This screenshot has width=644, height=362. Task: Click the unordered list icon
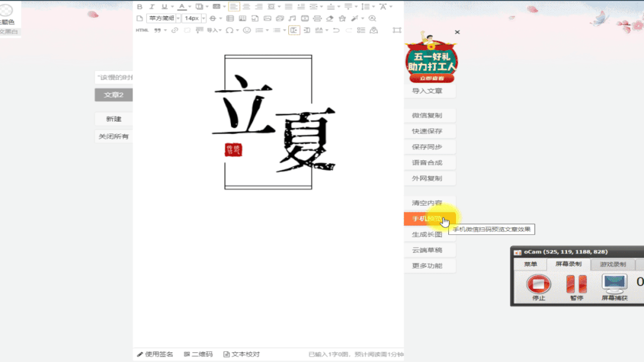coord(277,30)
